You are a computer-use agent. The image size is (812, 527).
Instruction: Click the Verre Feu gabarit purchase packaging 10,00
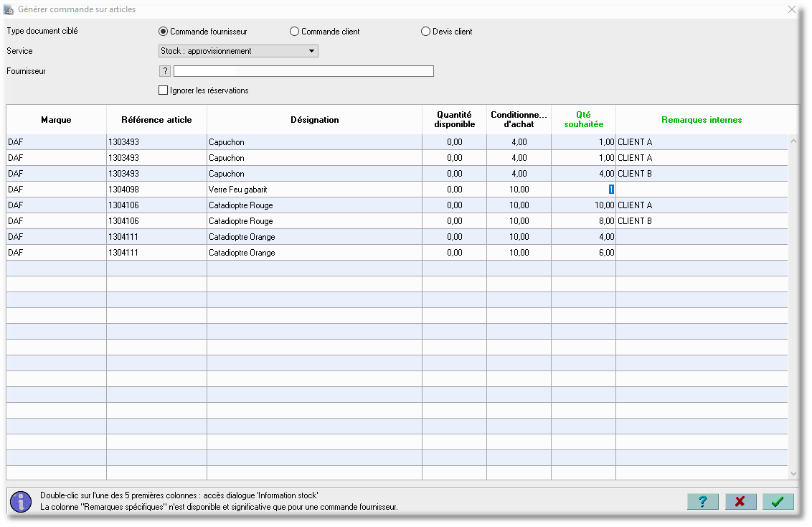519,190
